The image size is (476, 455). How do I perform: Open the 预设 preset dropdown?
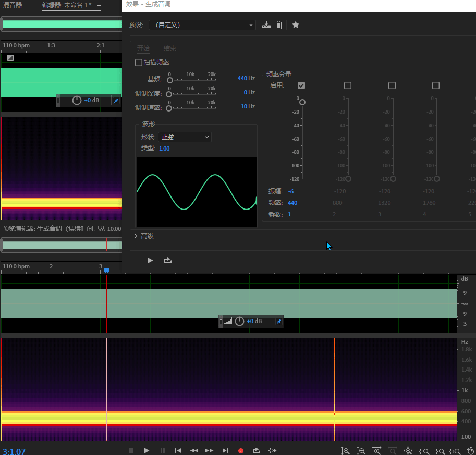(x=202, y=25)
